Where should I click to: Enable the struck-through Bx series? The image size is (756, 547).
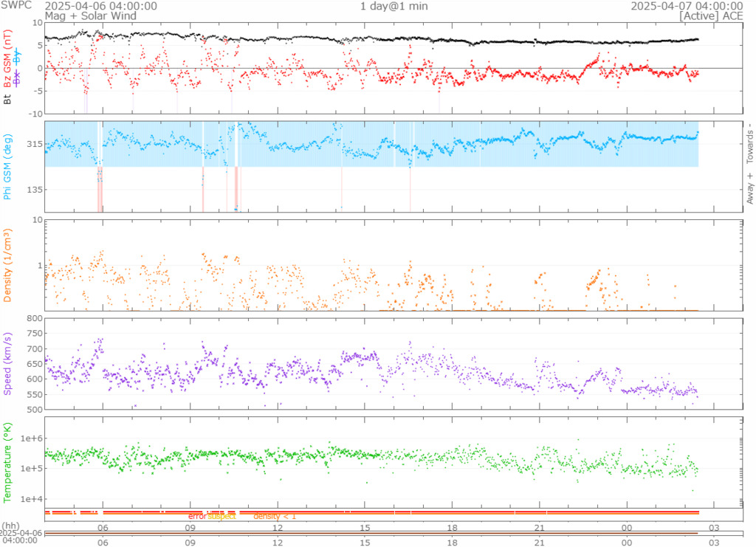pos(17,78)
